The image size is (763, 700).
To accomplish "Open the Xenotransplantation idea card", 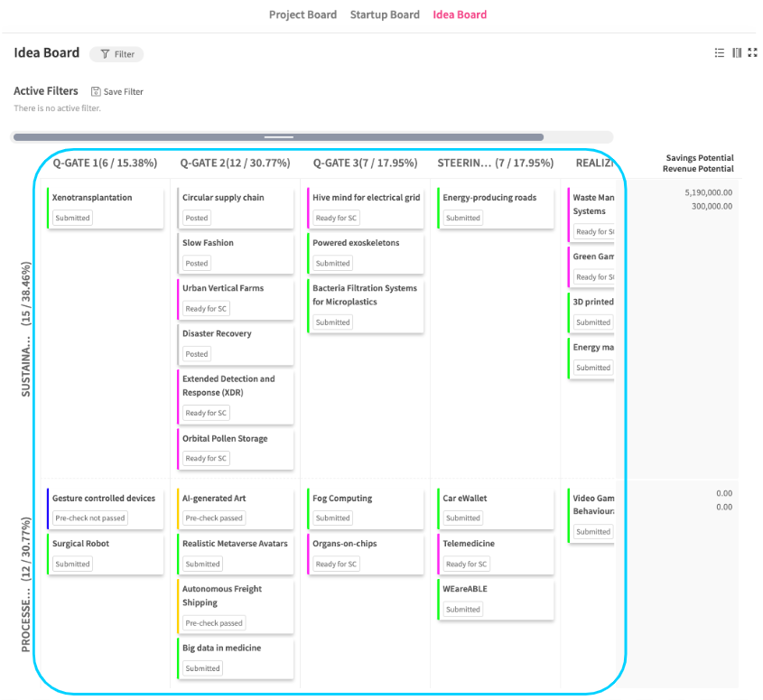I will [92, 198].
